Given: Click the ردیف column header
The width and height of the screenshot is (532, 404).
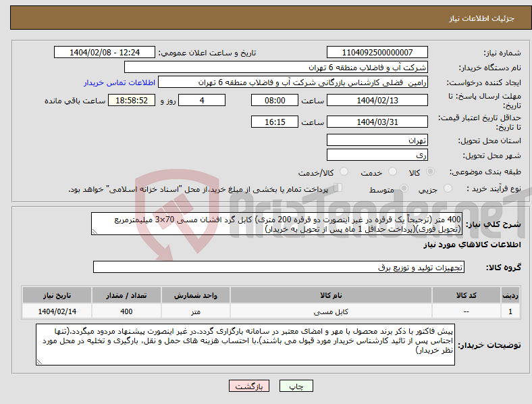Looking at the screenshot, I should pos(510,295).
